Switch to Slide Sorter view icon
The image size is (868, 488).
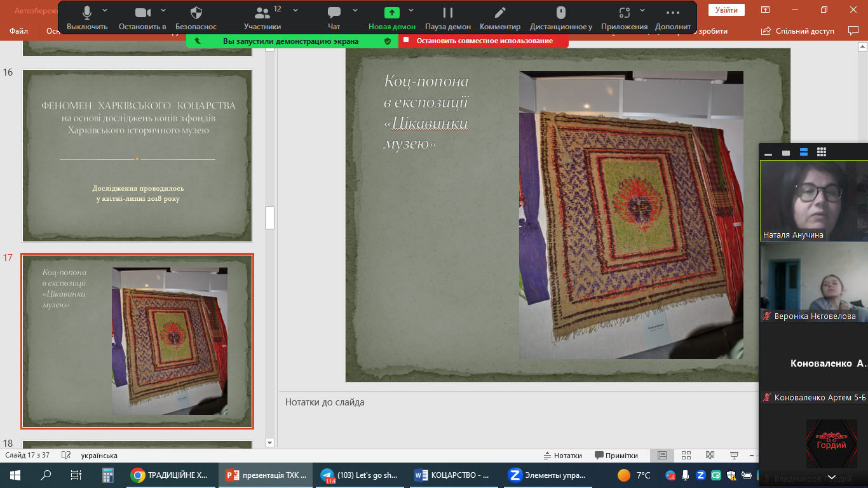pyautogui.click(x=686, y=456)
